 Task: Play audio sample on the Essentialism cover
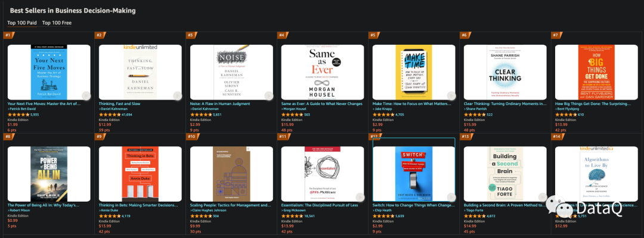[x=360, y=197]
